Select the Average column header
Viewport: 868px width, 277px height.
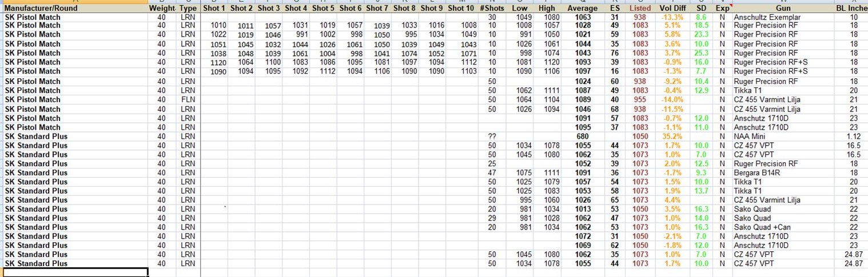click(583, 9)
